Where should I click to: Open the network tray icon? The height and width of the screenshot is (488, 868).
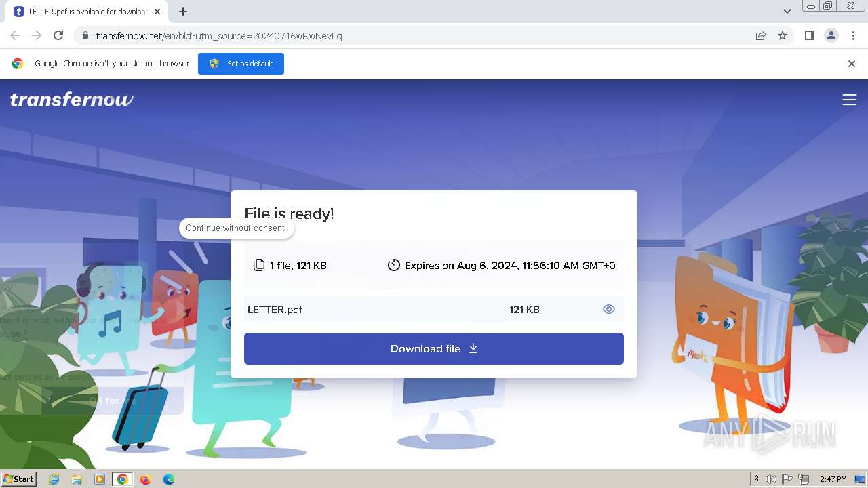click(x=804, y=479)
